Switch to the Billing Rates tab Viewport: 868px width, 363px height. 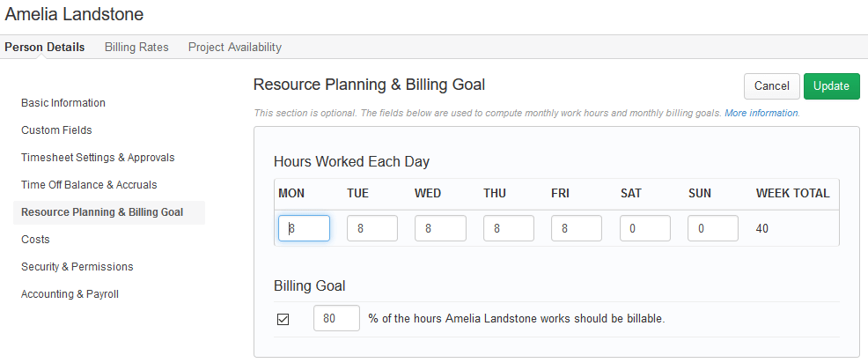[x=136, y=47]
